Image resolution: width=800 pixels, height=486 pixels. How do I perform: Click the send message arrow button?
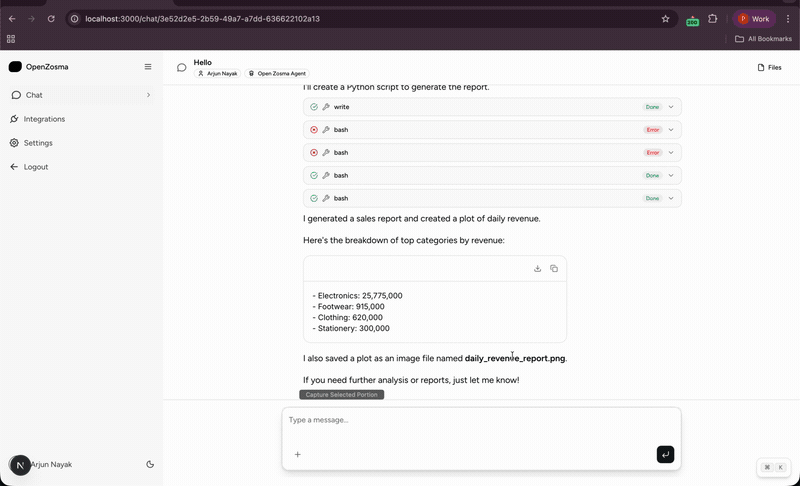665,454
